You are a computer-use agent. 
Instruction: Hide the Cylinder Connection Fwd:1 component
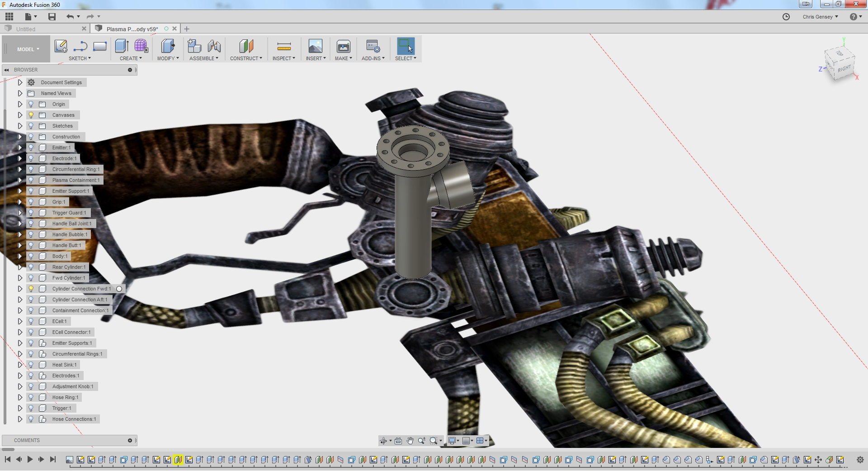(31, 289)
